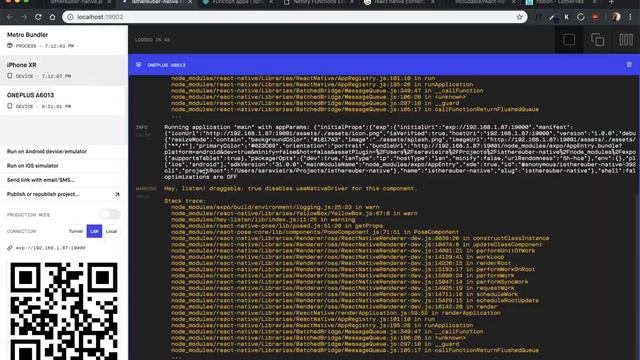This screenshot has height=360, width=640.
Task: Switch to the active second browser tab
Action: [157, 2]
